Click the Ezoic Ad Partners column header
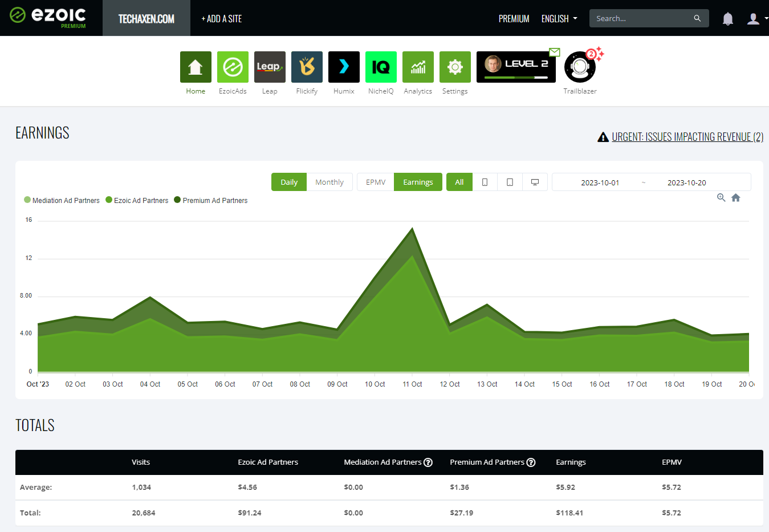This screenshot has height=532, width=769. coord(268,462)
